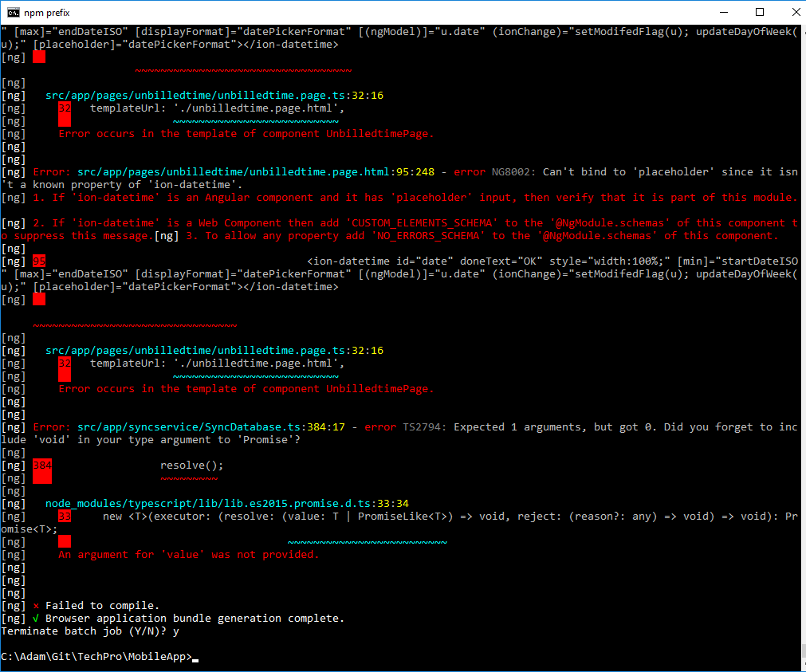Click 'Browser application bundle generation complete.' line
This screenshot has width=806, height=672.
(195, 619)
